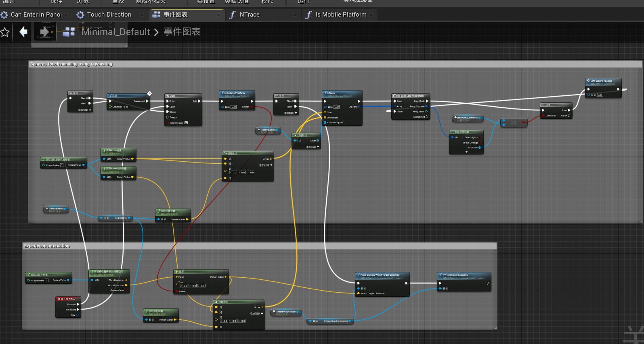Image resolution: width=644 pixels, height=344 pixels.
Task: Click the Branch False output pin
Action: (569, 116)
